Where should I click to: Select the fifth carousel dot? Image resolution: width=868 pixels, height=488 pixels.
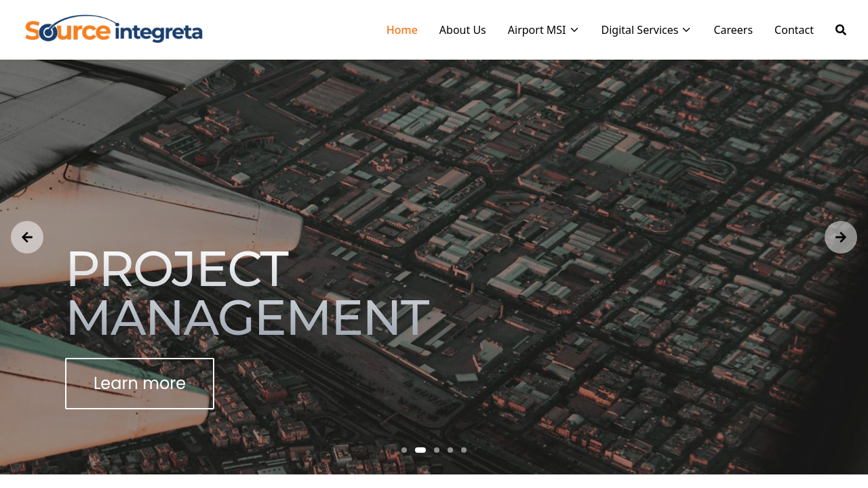[464, 450]
